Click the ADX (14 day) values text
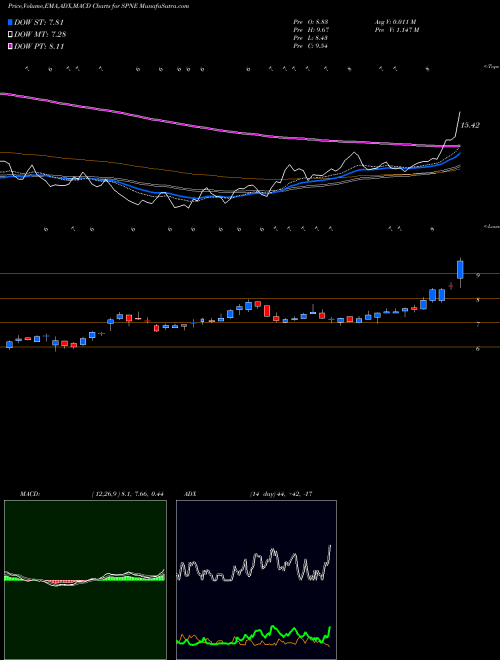The image size is (500, 660). coord(281,494)
